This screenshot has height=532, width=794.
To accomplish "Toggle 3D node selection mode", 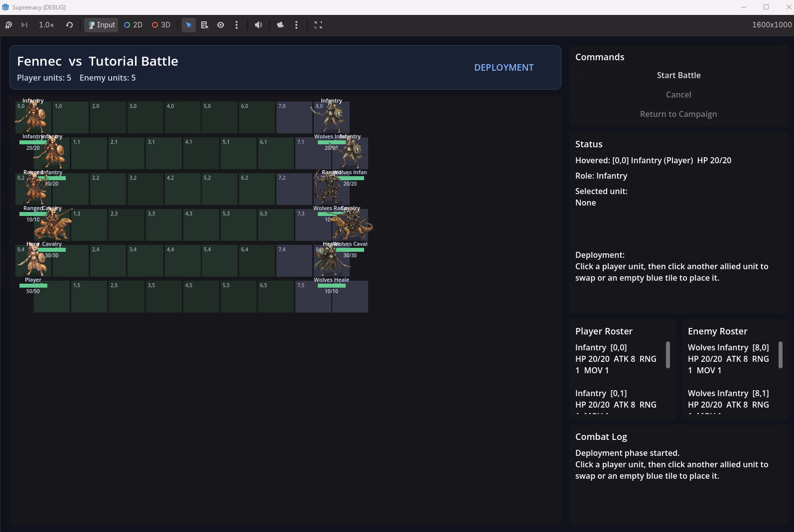I will [161, 25].
